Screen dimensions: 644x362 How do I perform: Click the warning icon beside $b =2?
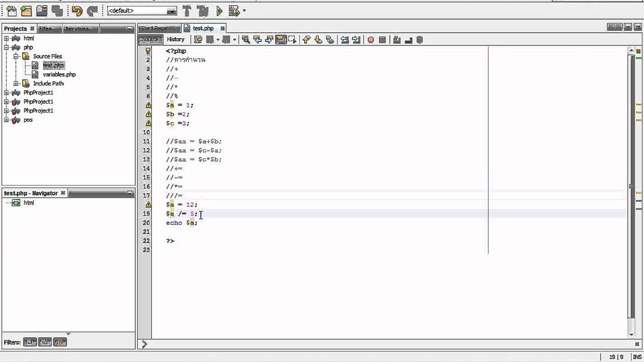point(148,114)
